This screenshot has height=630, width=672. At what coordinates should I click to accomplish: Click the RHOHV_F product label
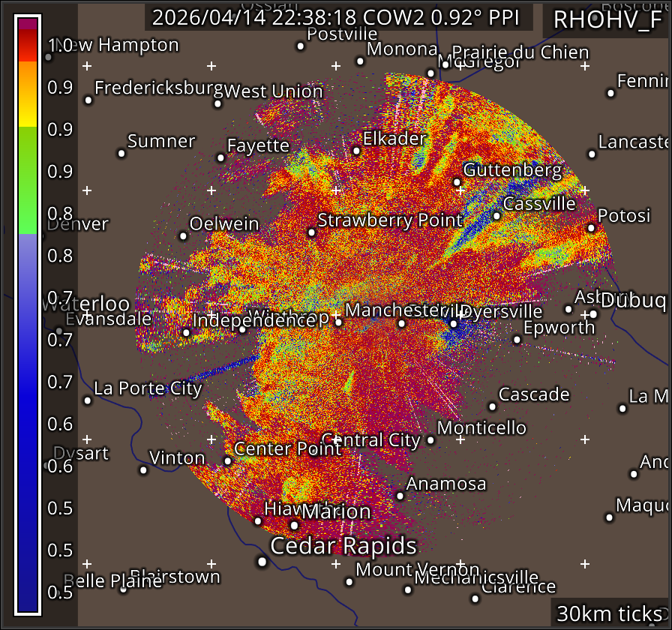(x=607, y=20)
